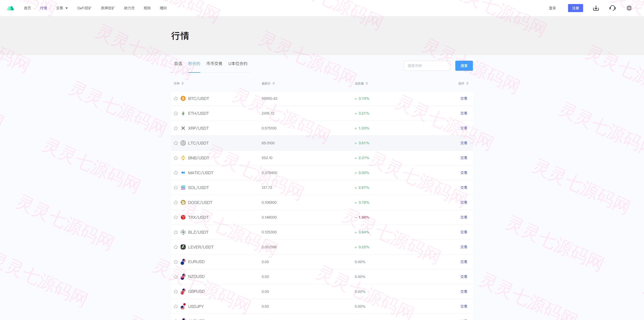Favorite BTC/USDT with its star
Screen dimensions: 644x320
pos(176,98)
